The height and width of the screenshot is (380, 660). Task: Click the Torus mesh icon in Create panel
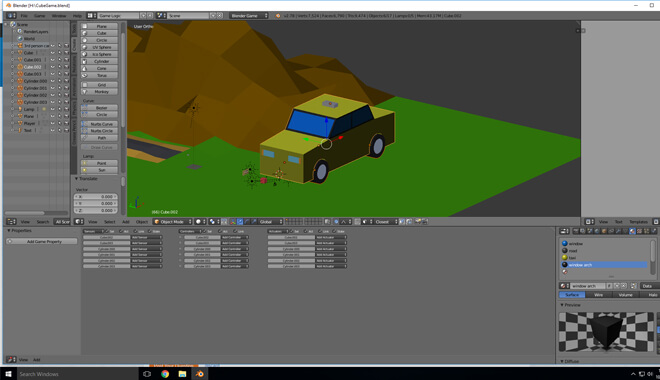pos(85,75)
